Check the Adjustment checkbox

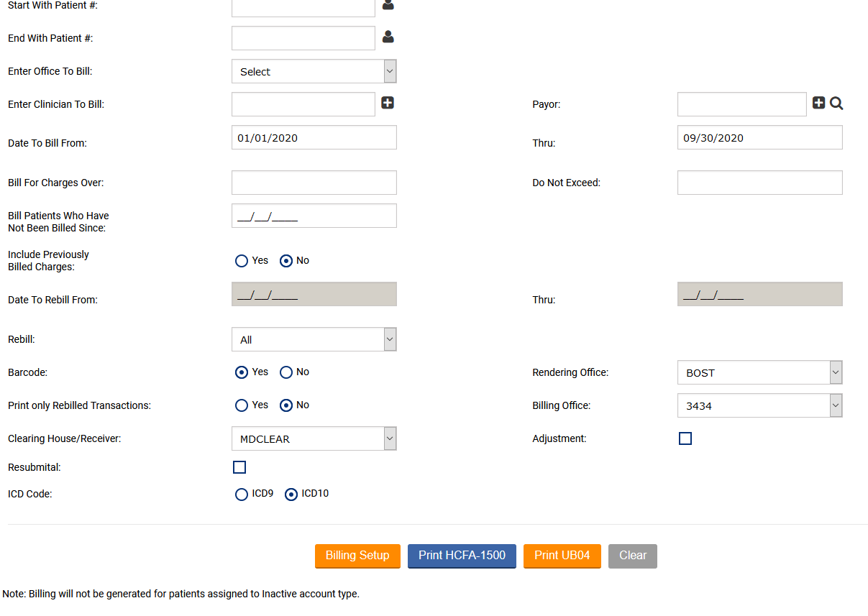(x=685, y=438)
